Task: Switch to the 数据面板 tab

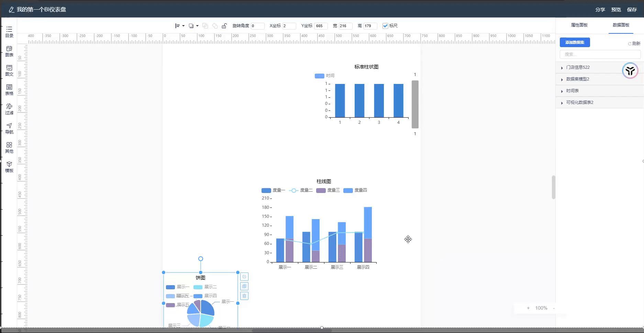Action: [621, 25]
